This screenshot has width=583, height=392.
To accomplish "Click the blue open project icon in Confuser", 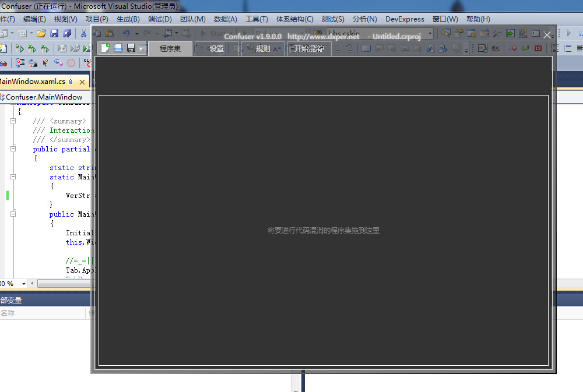I will pyautogui.click(x=118, y=48).
